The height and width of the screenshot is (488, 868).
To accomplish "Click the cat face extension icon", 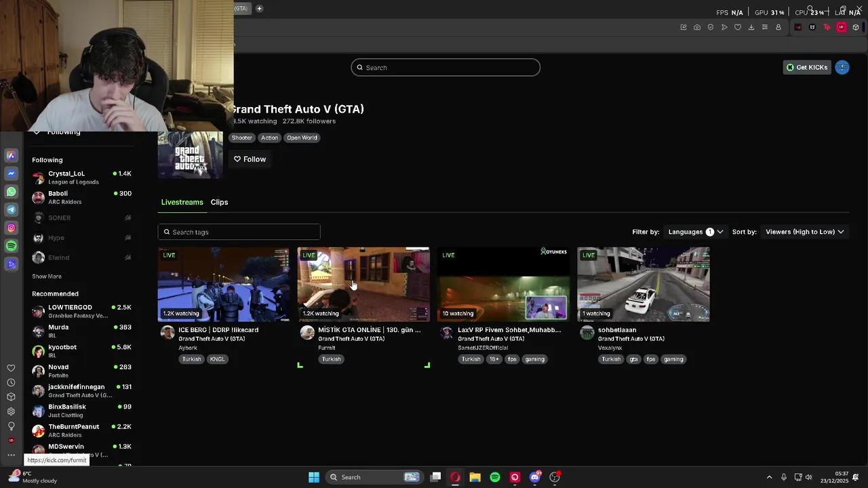I will click(812, 27).
